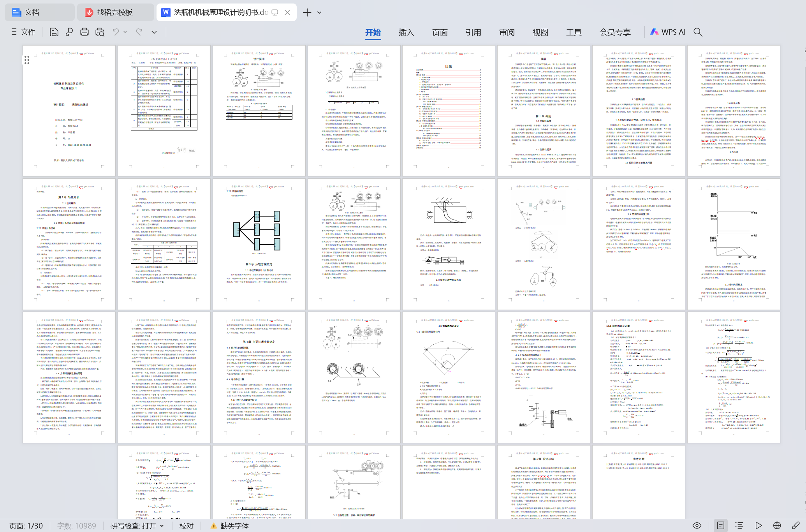This screenshot has width=806, height=532.
Task: Switch to the 引用 ribbon tab
Action: coord(473,32)
